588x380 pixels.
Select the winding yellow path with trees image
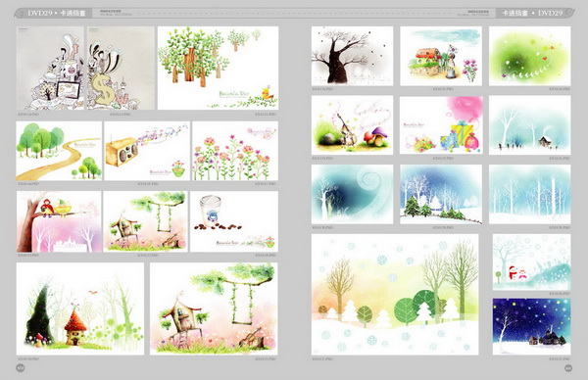pyautogui.click(x=59, y=151)
